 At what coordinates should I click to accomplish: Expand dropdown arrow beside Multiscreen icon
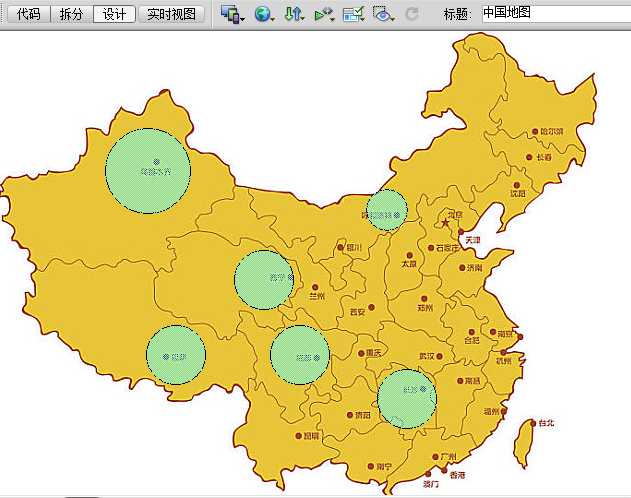(x=243, y=19)
